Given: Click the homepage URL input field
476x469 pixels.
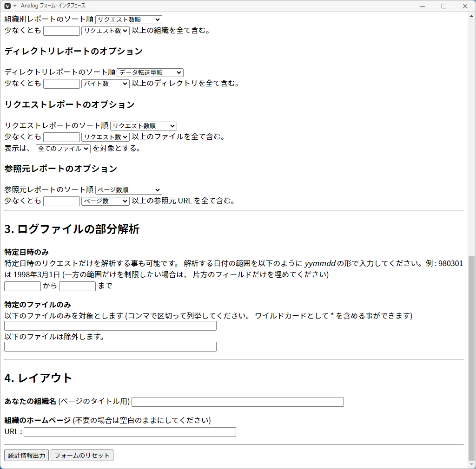Looking at the screenshot, I should (x=130, y=432).
